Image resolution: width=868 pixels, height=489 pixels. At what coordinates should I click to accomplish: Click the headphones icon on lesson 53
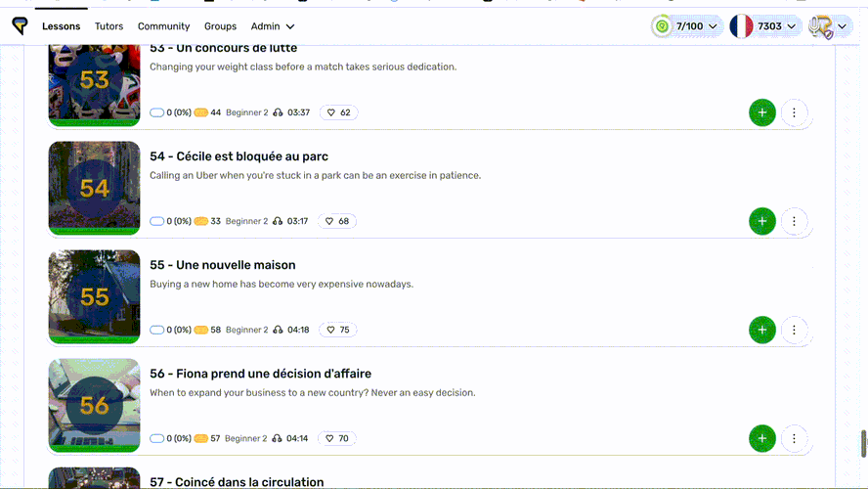(278, 112)
